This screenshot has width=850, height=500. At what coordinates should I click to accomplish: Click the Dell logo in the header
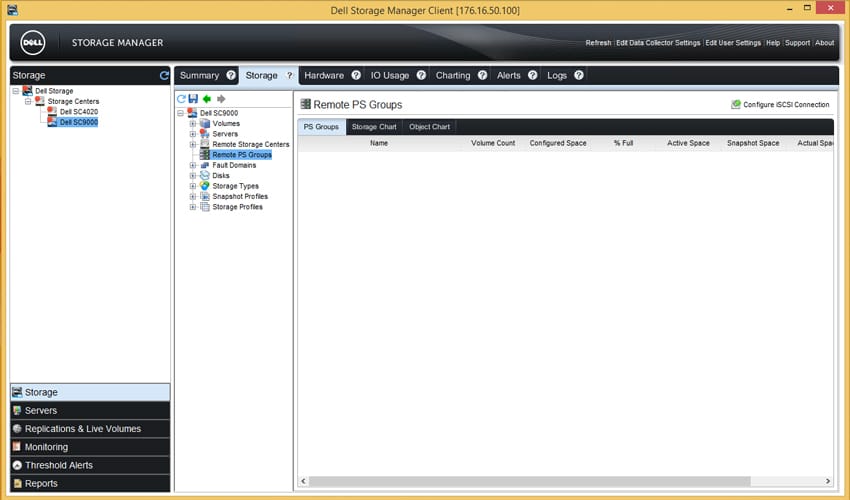(x=33, y=43)
